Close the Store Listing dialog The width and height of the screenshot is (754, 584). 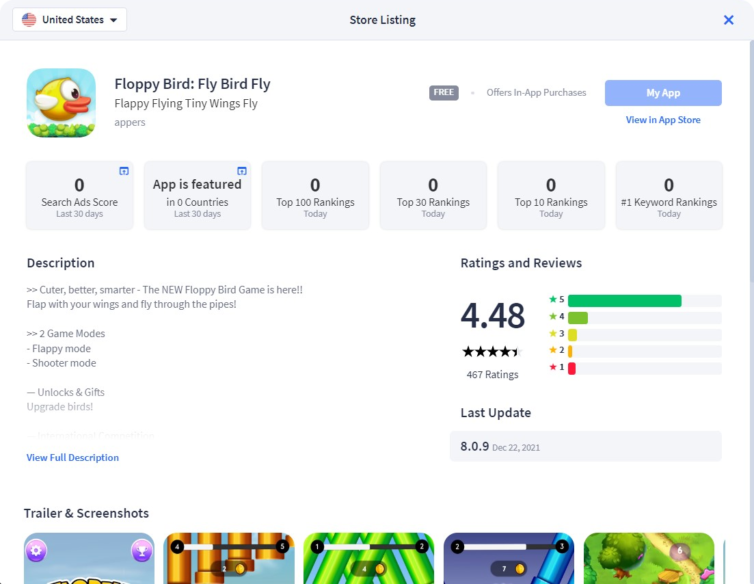tap(729, 20)
